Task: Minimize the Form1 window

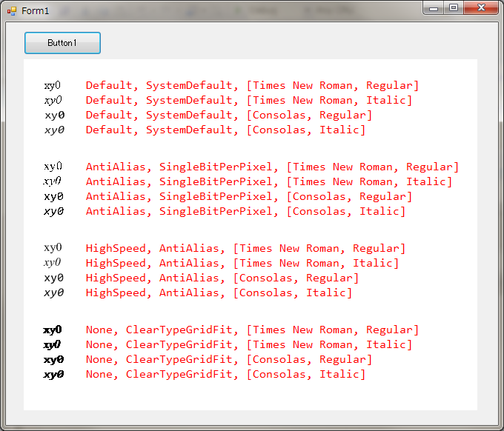Action: coord(434,8)
